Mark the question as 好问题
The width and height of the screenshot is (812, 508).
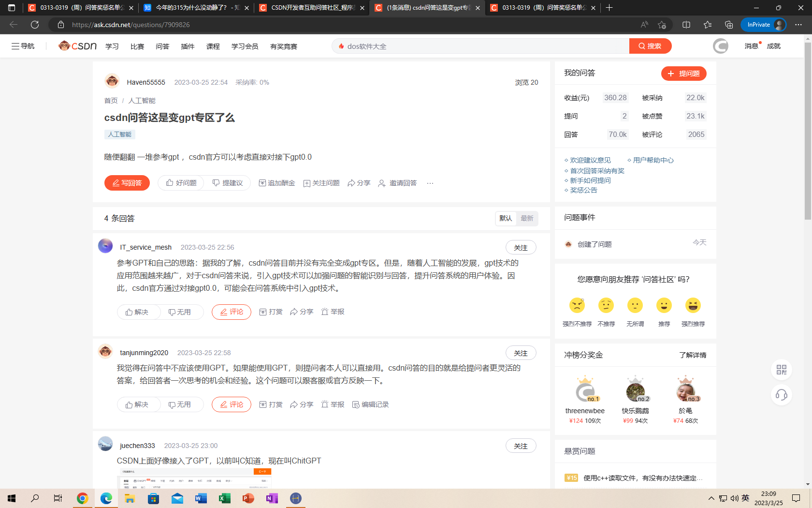pos(181,183)
